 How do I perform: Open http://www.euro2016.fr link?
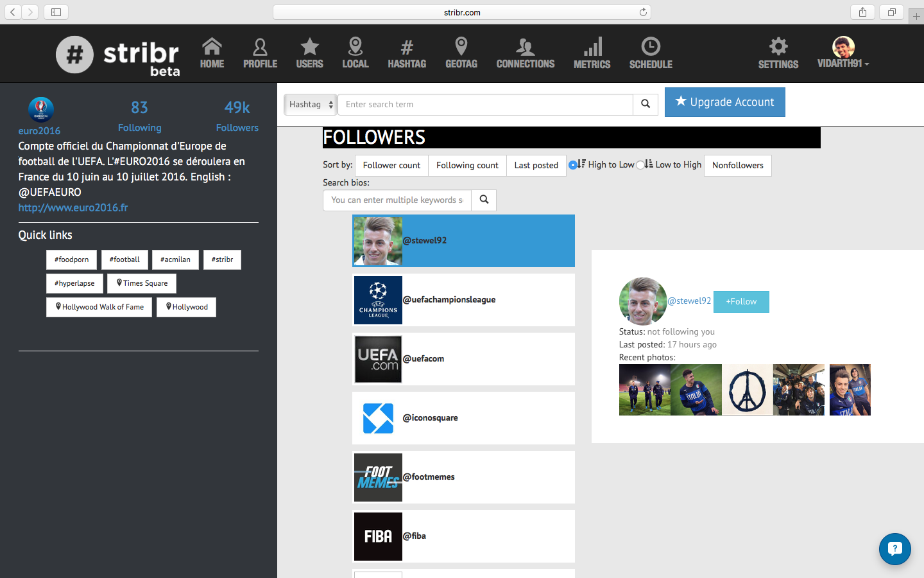tap(73, 207)
